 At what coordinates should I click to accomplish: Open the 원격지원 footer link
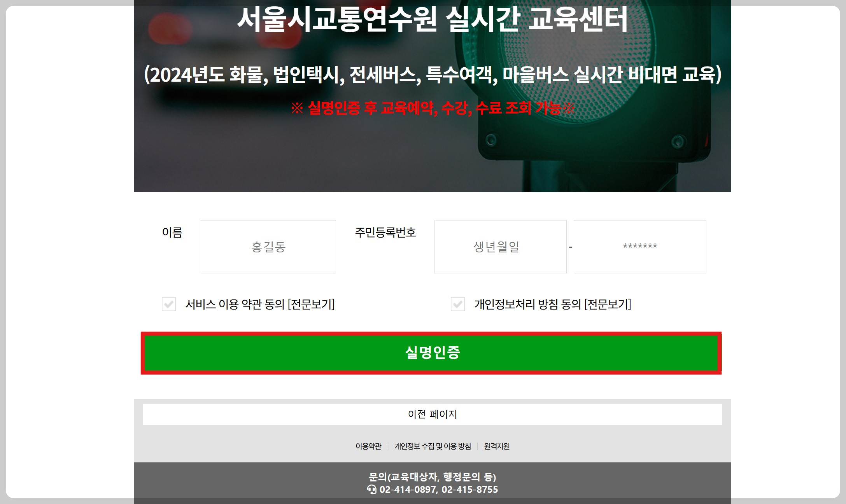(x=497, y=446)
